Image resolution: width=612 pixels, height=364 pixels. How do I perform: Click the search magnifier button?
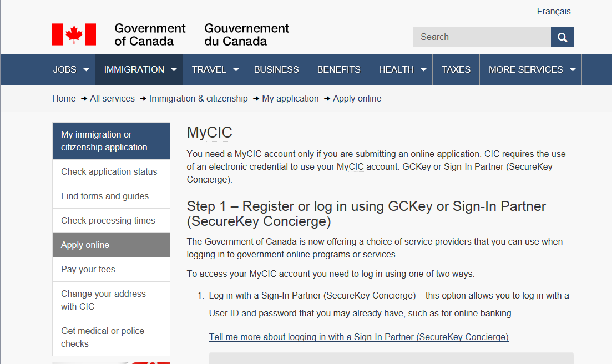(x=562, y=37)
